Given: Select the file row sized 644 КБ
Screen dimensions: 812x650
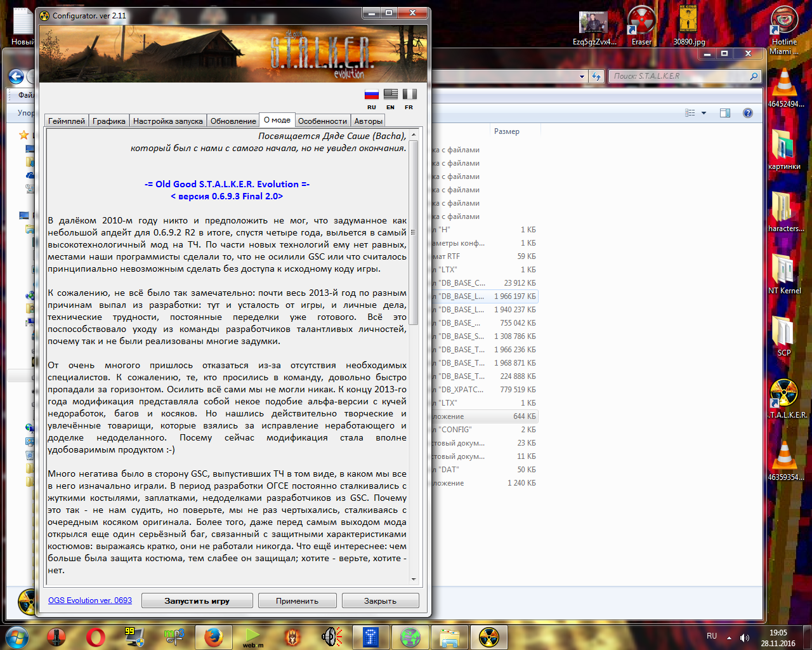Looking at the screenshot, I should 484,416.
